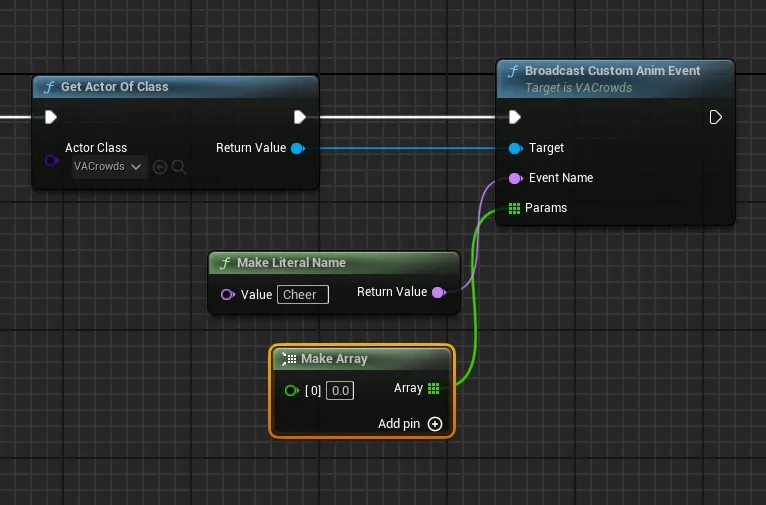Image resolution: width=766 pixels, height=505 pixels.
Task: Select the purple Actor Class input pin
Action: pos(51,160)
